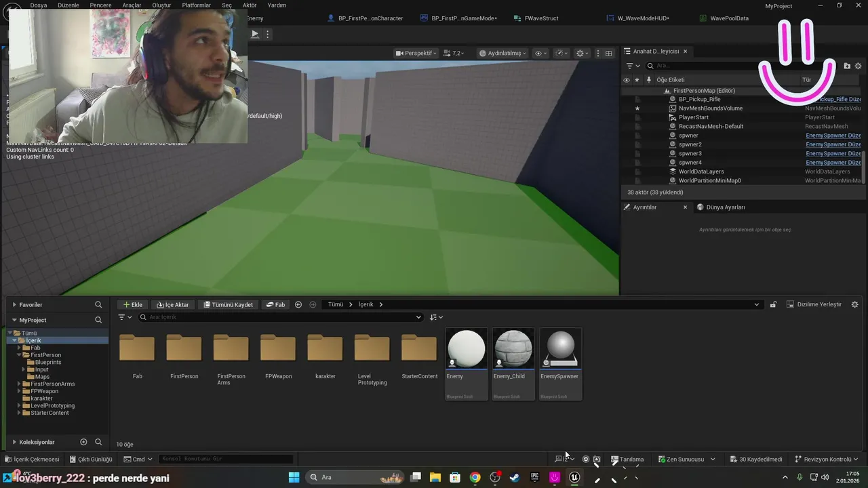Open play options three-dot menu
The image size is (868, 488).
(x=268, y=34)
